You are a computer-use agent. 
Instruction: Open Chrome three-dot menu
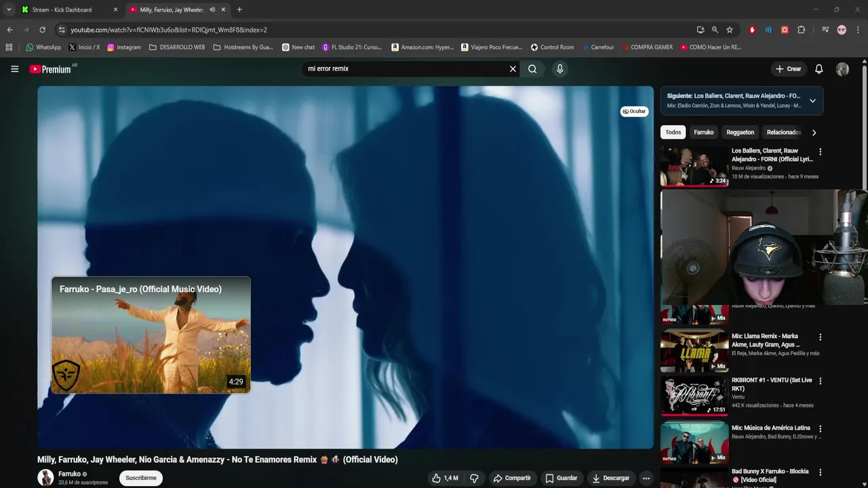[x=858, y=30]
